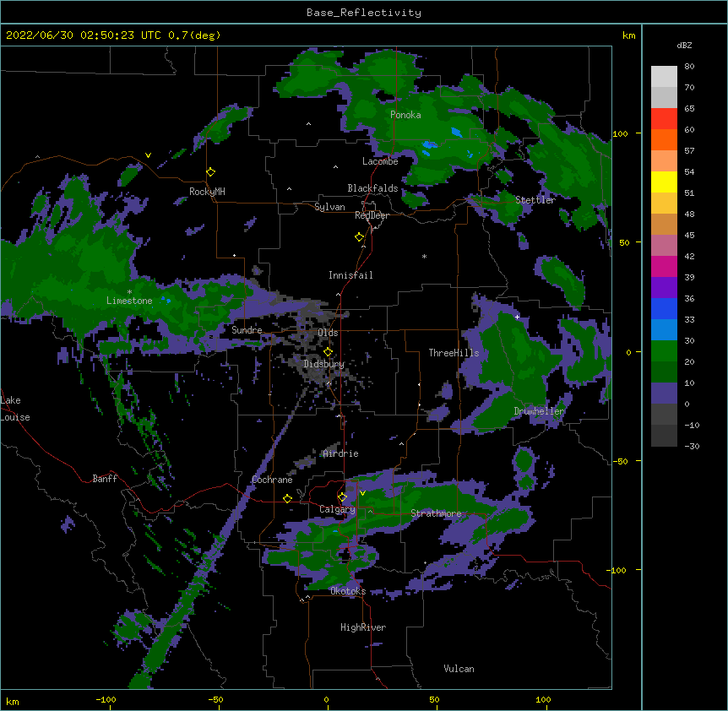This screenshot has height=711, width=728.
Task: Click the Lake Louise label
Action: (x=15, y=409)
